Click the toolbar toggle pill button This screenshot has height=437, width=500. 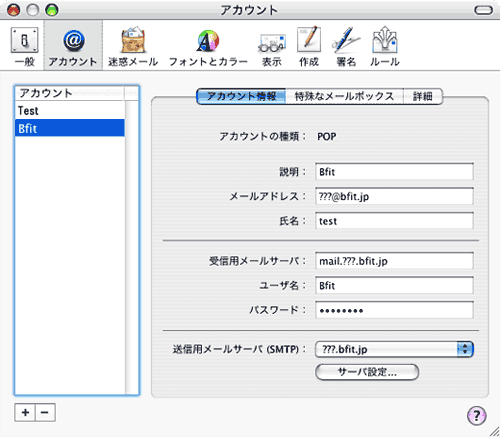point(483,10)
